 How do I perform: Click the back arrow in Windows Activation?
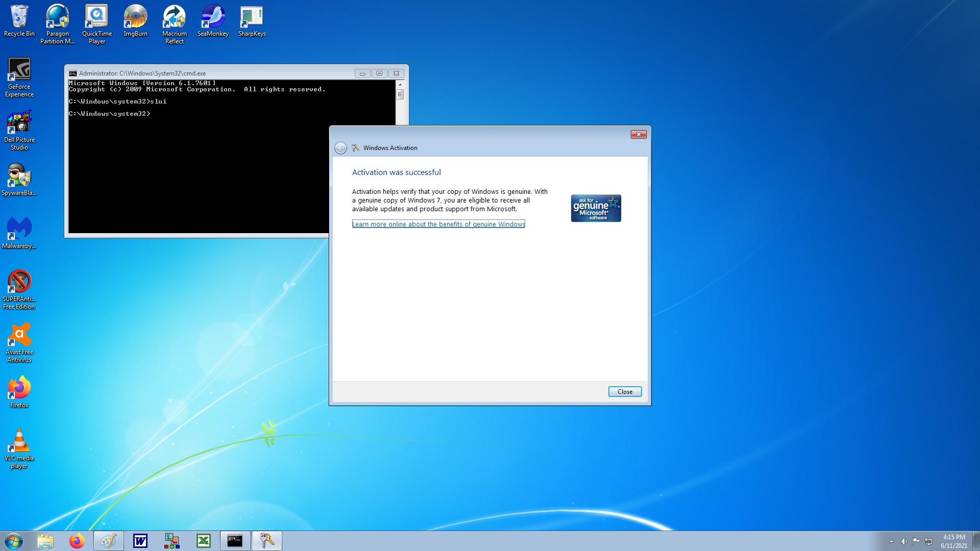(x=340, y=148)
